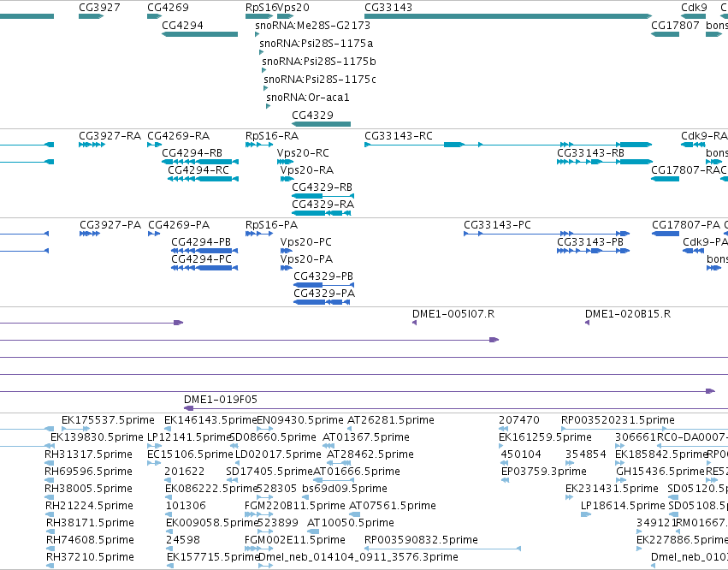
Task: Click snoRNA:Psi28S-1175b label
Action: coord(319,62)
